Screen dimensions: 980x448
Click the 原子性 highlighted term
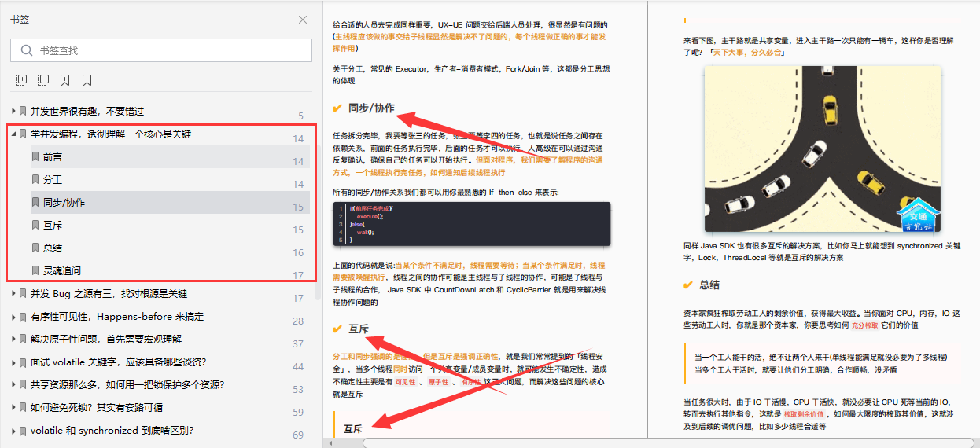tap(438, 382)
